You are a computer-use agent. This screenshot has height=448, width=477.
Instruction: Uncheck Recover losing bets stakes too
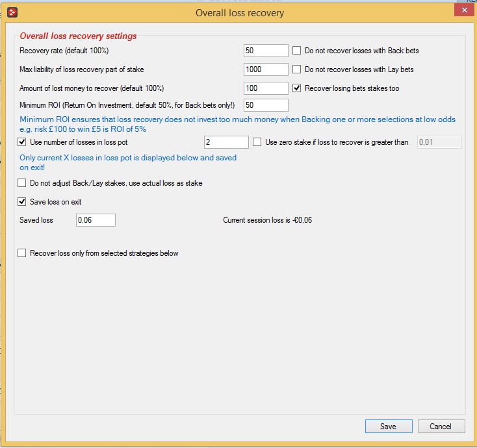[x=296, y=88]
